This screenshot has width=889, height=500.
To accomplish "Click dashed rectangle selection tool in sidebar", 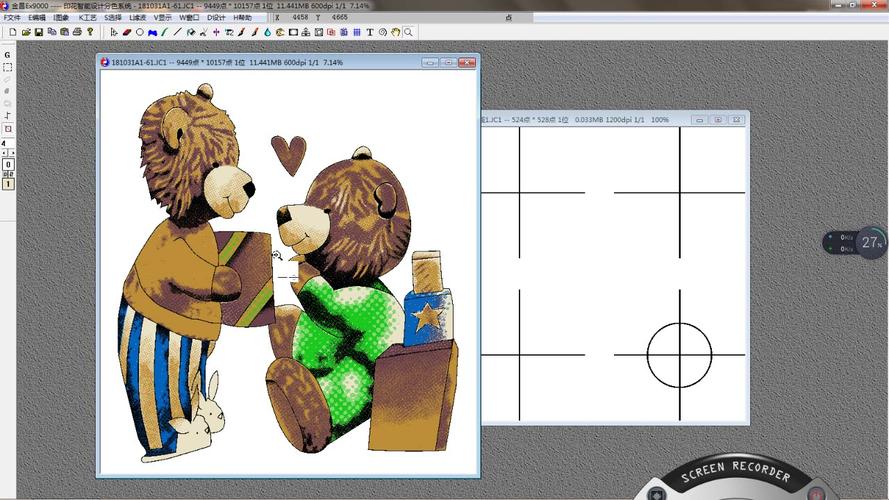I will [7, 67].
